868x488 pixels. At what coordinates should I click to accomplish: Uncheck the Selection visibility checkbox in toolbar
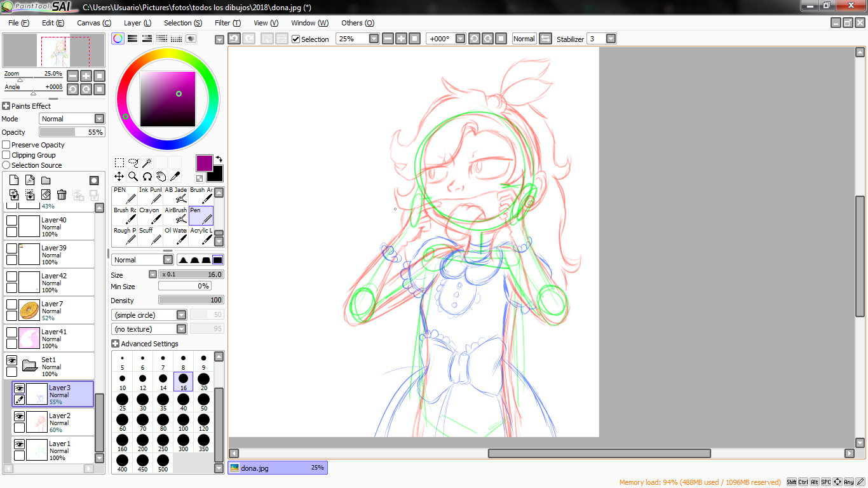click(x=295, y=39)
